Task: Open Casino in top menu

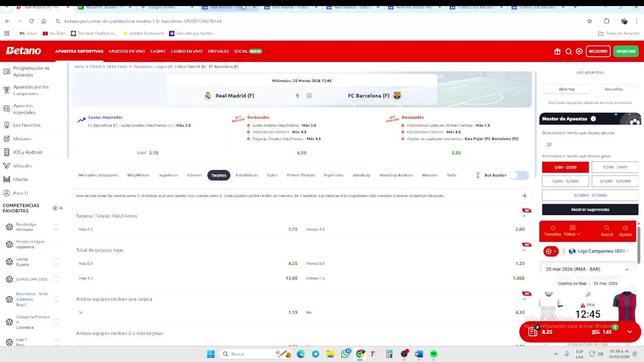Action: 157,51
